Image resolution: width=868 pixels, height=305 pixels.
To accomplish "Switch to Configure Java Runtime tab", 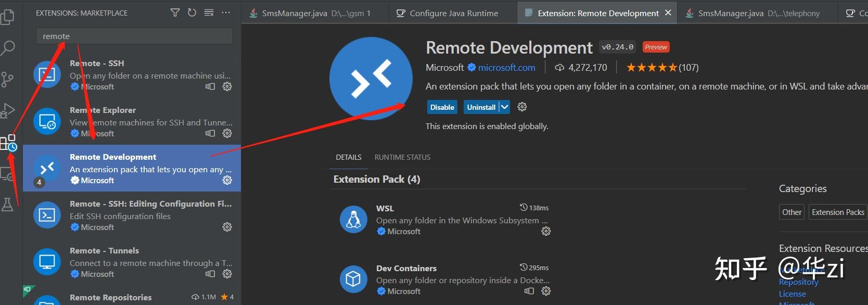I will [x=453, y=13].
